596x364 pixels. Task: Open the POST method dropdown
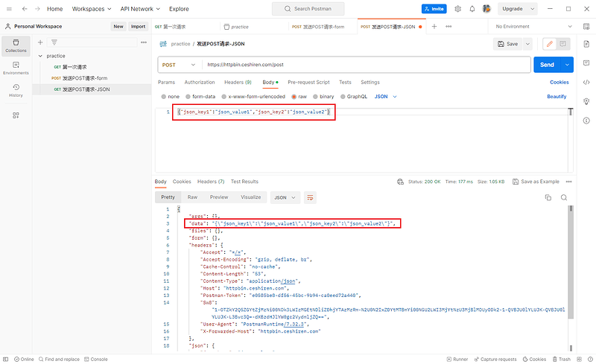tap(179, 65)
